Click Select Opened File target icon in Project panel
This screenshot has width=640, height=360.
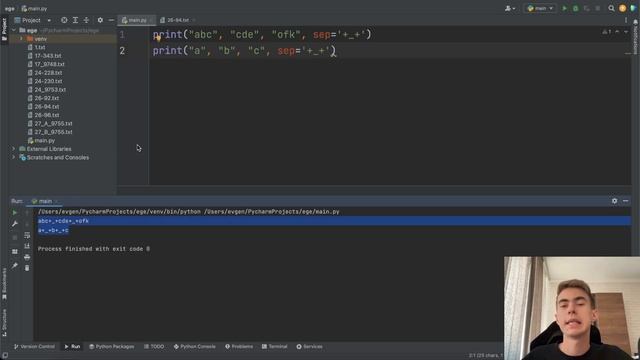(x=64, y=20)
